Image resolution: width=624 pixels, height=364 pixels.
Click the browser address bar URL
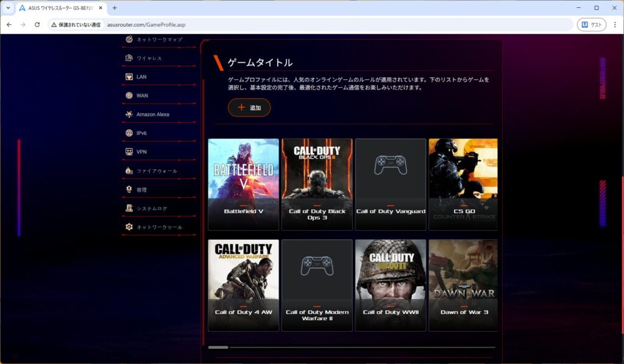(x=145, y=25)
